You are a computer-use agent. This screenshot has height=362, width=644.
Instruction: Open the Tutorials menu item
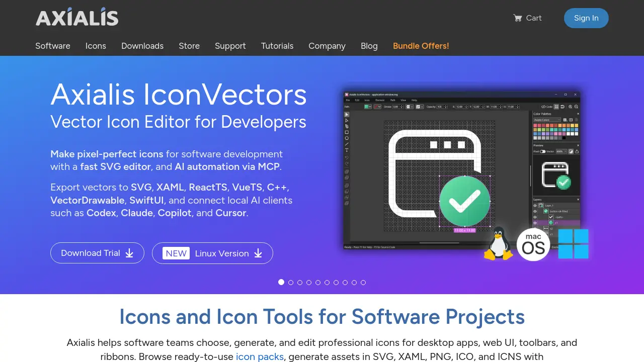[277, 46]
